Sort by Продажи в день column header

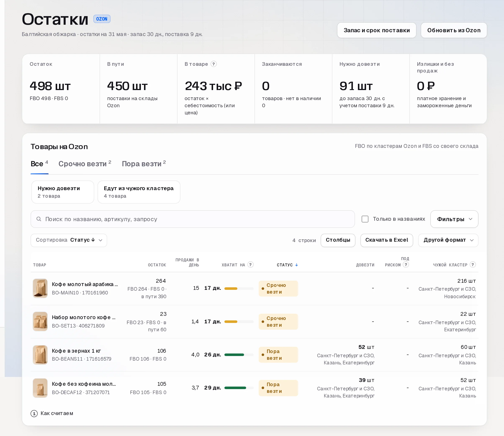point(187,262)
